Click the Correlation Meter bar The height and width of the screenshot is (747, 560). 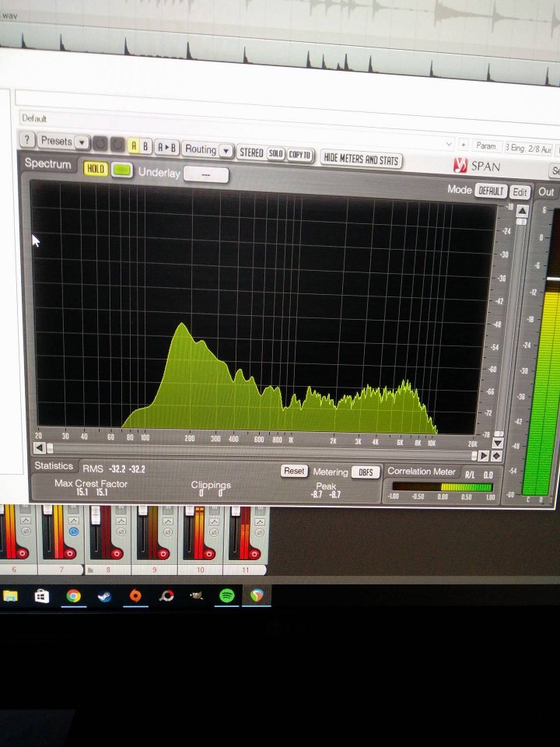(x=442, y=487)
